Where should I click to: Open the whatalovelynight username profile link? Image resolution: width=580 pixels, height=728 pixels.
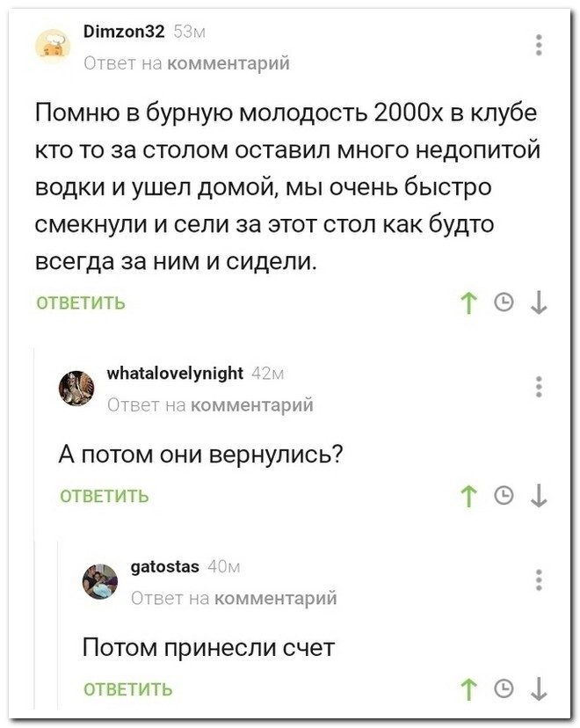[174, 375]
